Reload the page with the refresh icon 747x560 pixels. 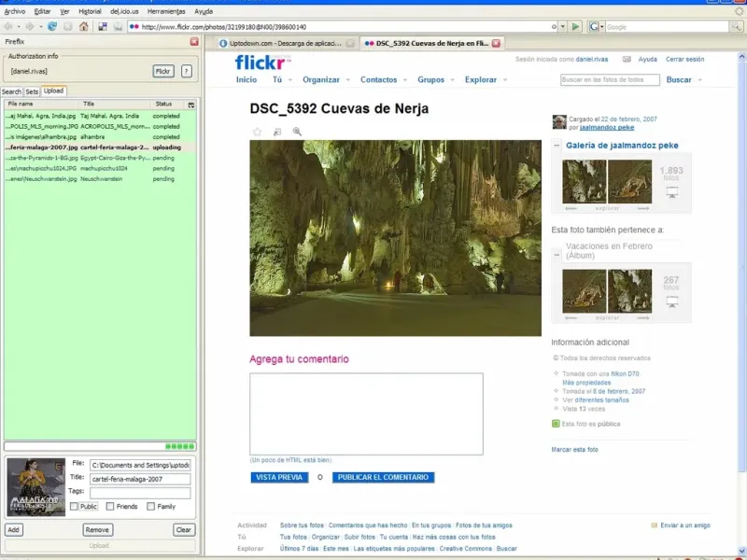click(52, 27)
